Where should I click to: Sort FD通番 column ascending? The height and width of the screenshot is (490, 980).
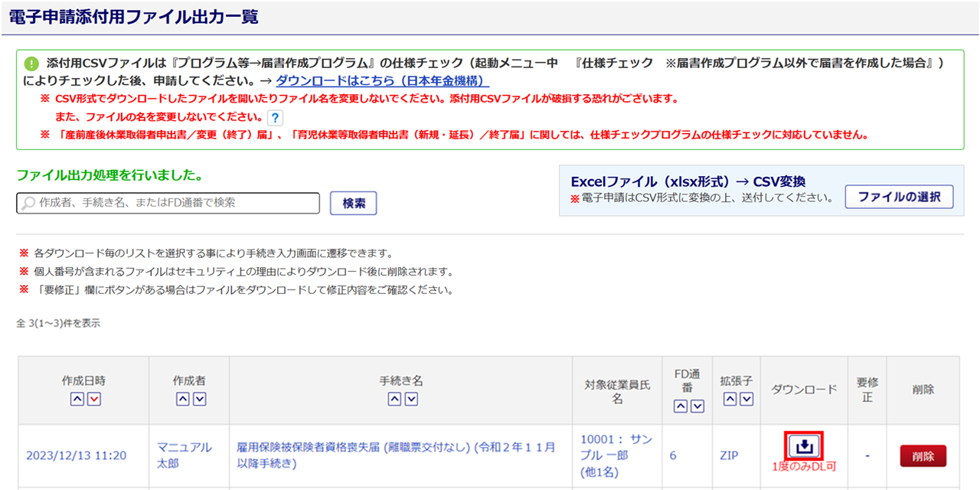pyautogui.click(x=681, y=407)
